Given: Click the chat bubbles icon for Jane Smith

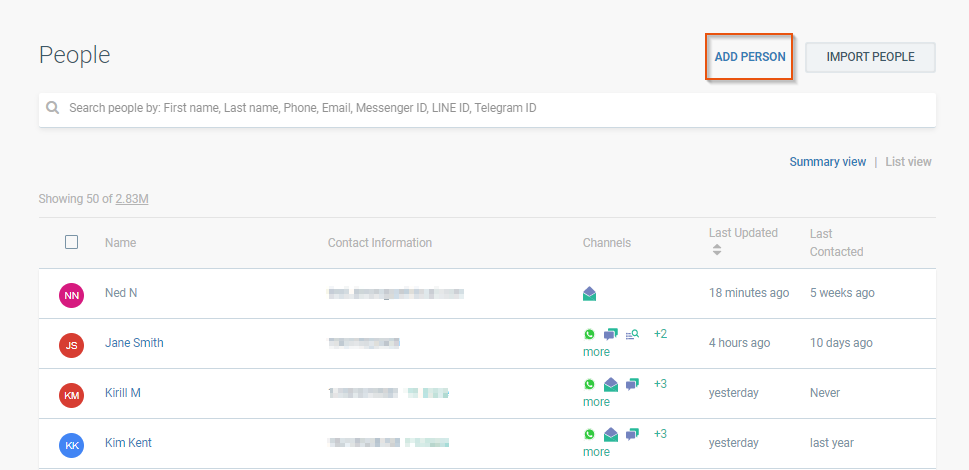Looking at the screenshot, I should tap(610, 335).
